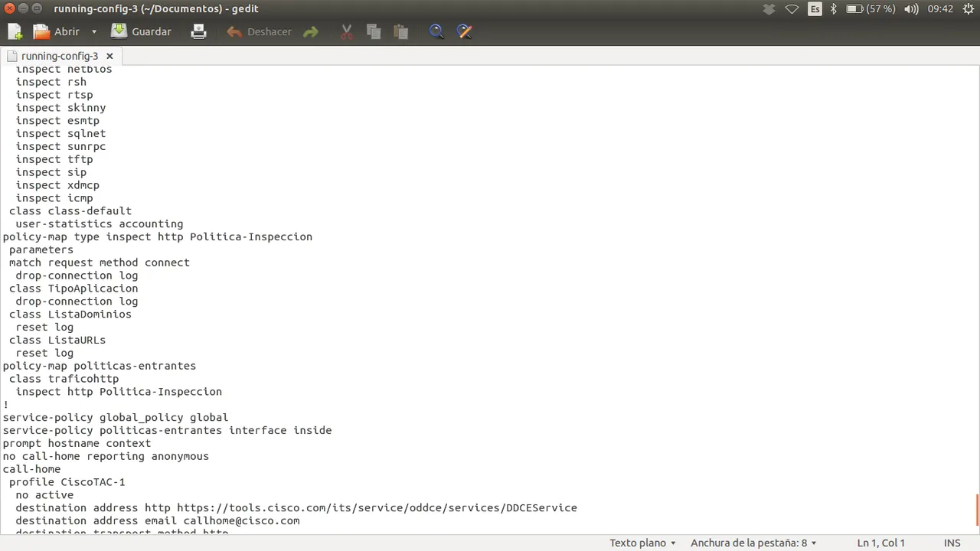The image size is (980, 551).
Task: Open the Es keyboard layout indicator
Action: click(815, 9)
